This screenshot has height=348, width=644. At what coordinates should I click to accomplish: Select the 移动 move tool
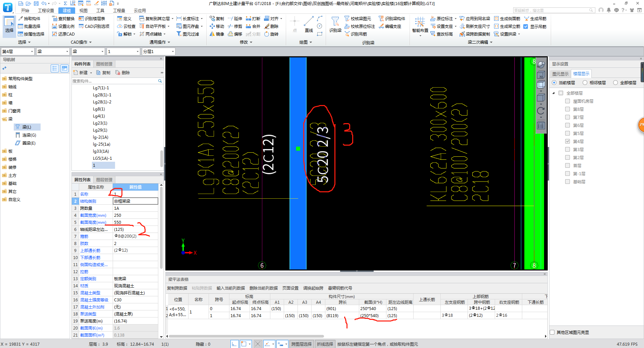(217, 26)
